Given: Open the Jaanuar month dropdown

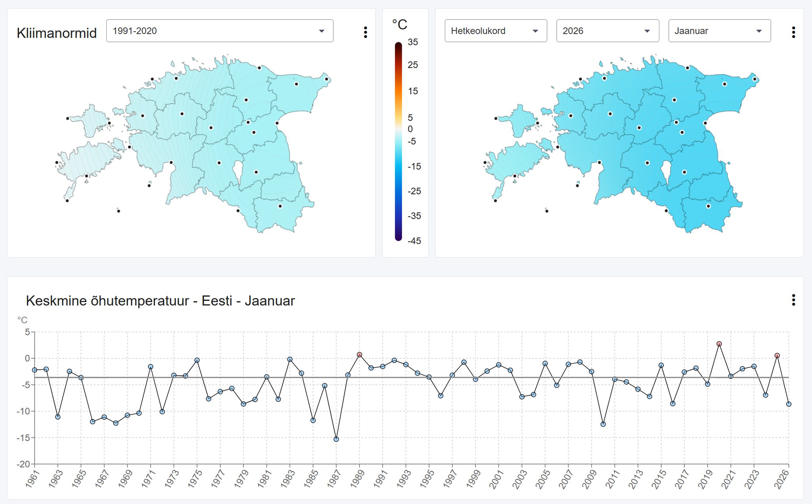Looking at the screenshot, I should point(719,31).
